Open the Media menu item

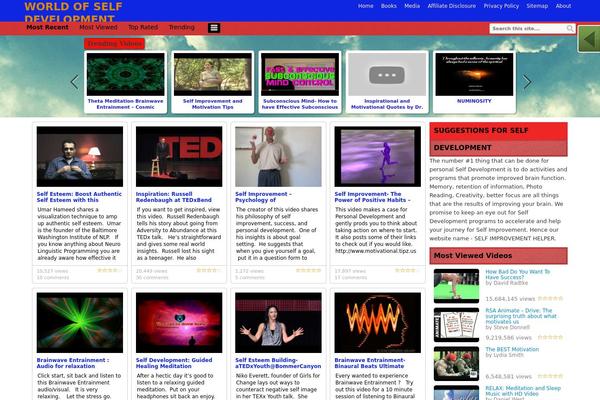[412, 6]
